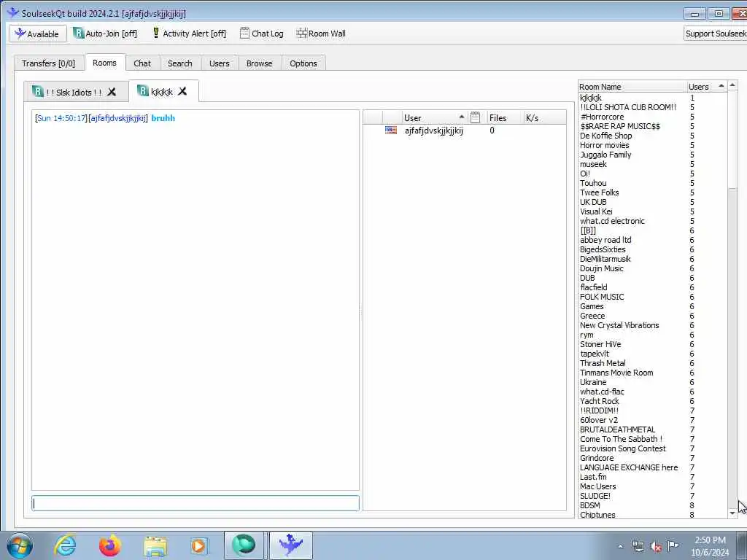Click the US flag next to ajfafjdvskjjkjjkij
The image size is (747, 560).
click(x=391, y=130)
